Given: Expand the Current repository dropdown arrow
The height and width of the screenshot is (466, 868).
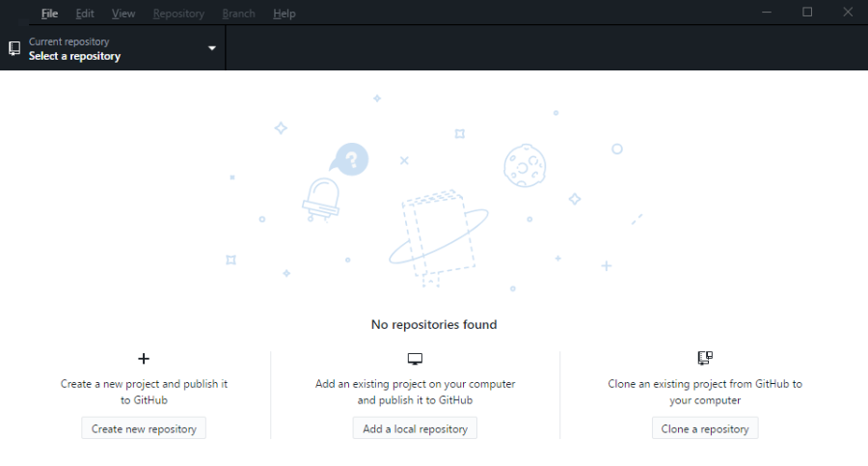Looking at the screenshot, I should (211, 48).
